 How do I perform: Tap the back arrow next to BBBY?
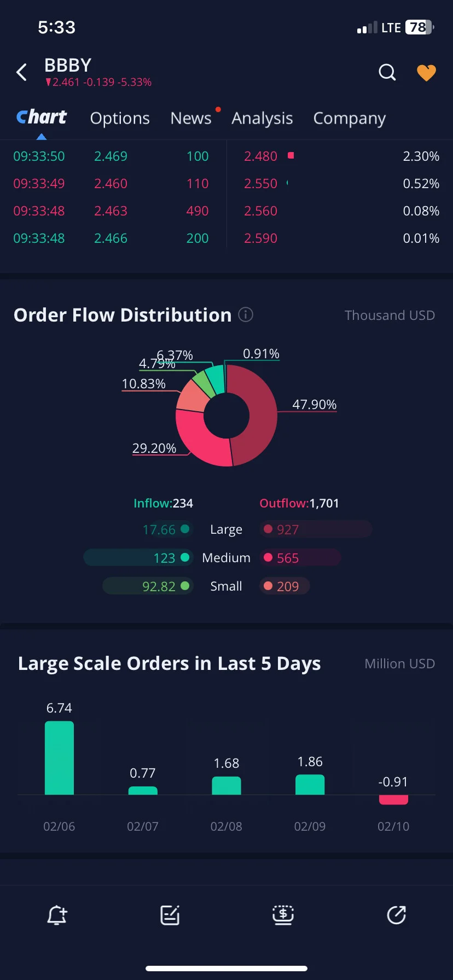(x=21, y=72)
